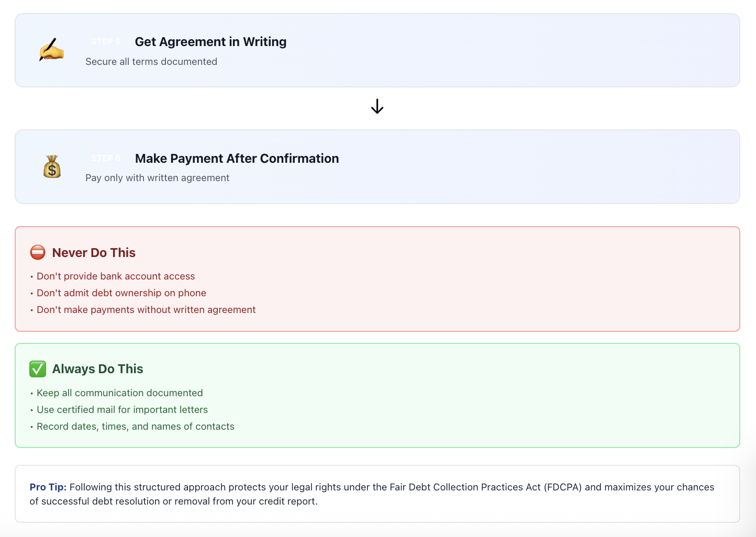The image size is (756, 537).
Task: Click the Pro Tip bold label
Action: (48, 487)
